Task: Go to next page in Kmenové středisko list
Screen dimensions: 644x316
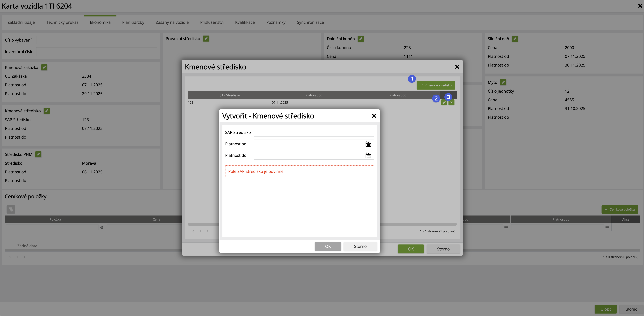Action: [x=207, y=231]
